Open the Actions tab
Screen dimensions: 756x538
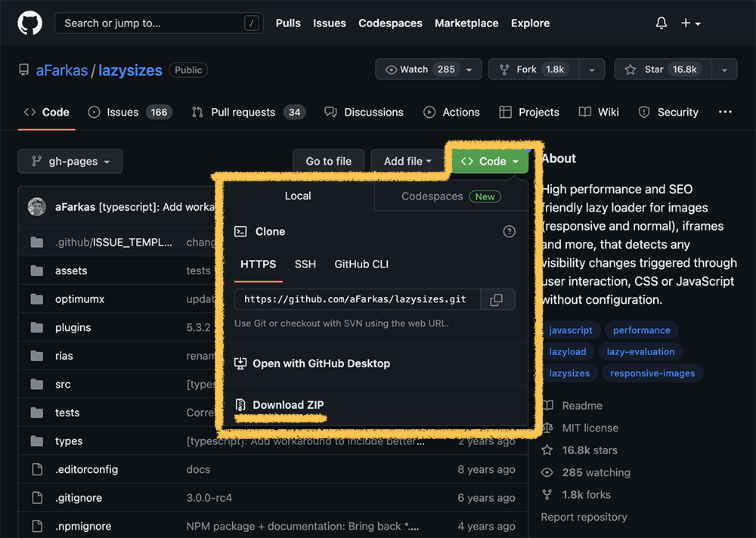[451, 113]
